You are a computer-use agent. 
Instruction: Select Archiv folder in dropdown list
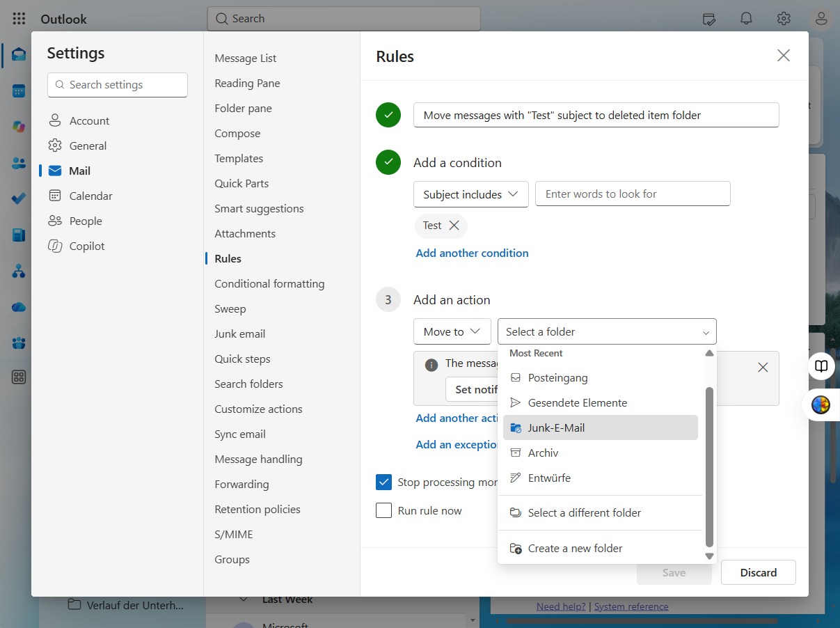pos(601,453)
